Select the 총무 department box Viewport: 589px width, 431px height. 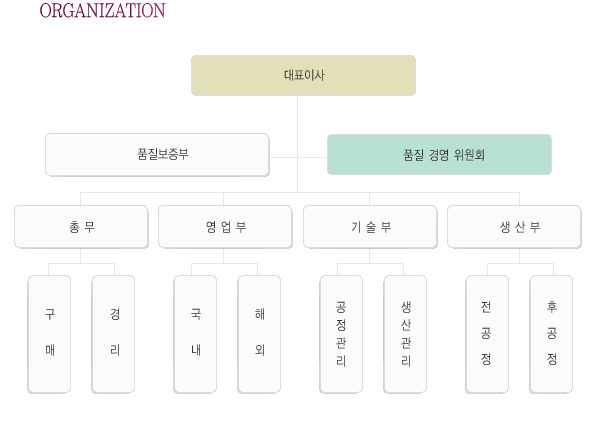81,227
